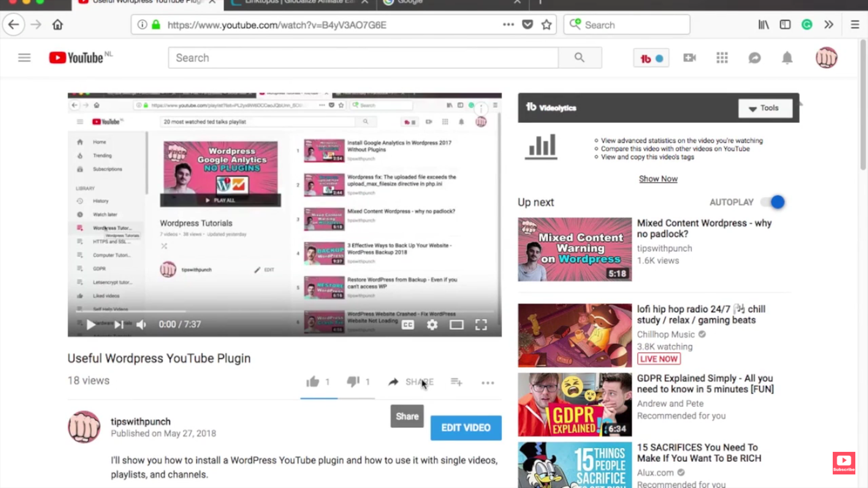
Task: Click the green padlock security icon
Action: (156, 24)
